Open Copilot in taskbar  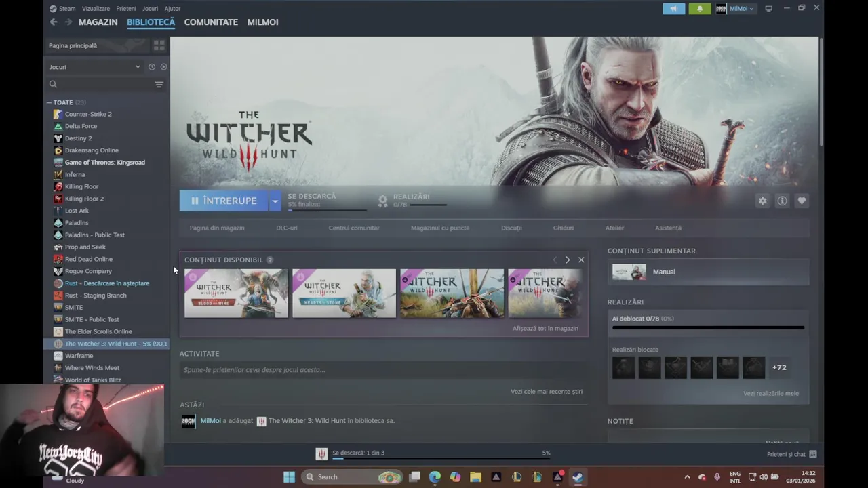[455, 476]
